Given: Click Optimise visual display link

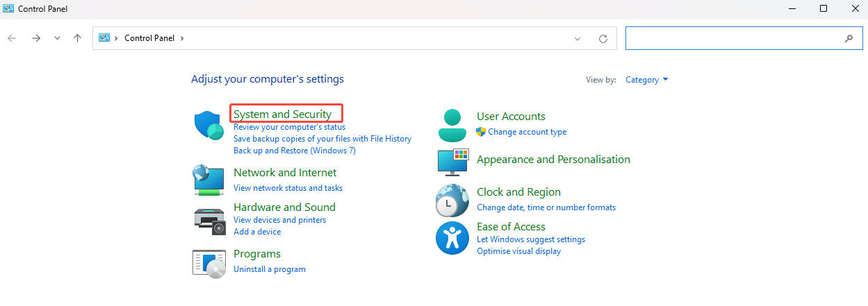Looking at the screenshot, I should (x=518, y=251).
